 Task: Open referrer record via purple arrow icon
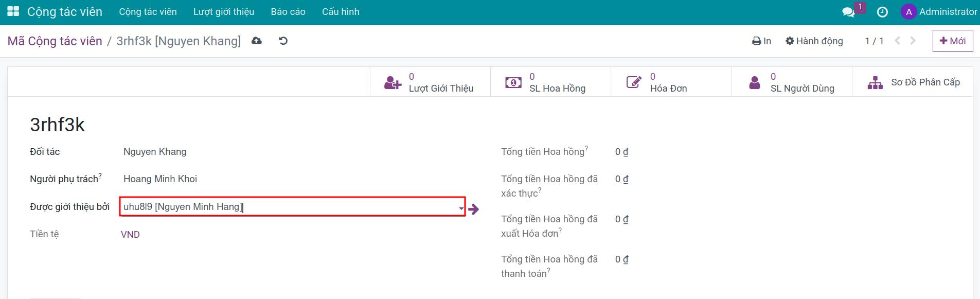(474, 209)
